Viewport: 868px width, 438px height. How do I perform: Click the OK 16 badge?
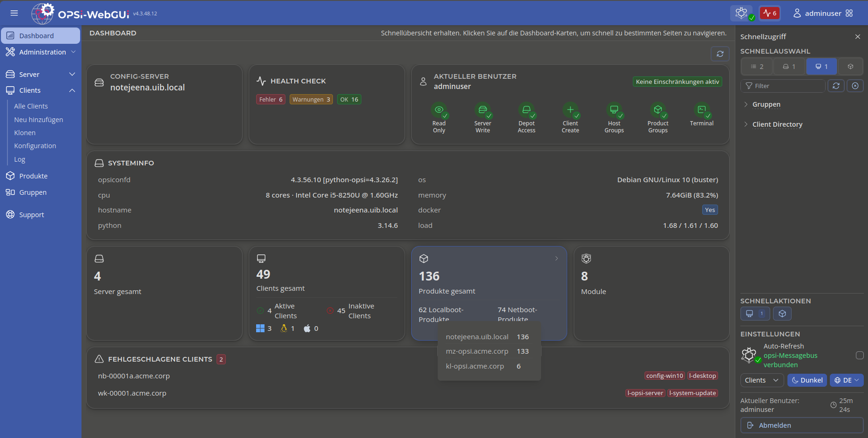(349, 99)
